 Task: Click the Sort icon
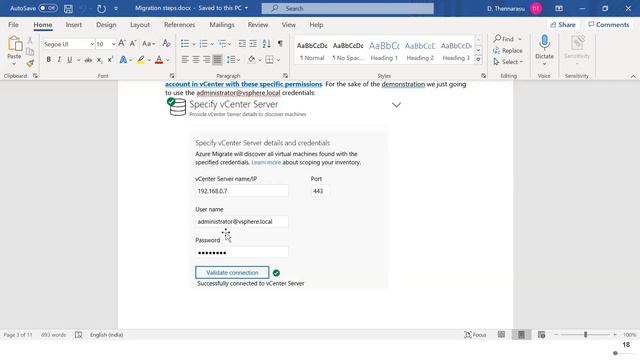267,44
